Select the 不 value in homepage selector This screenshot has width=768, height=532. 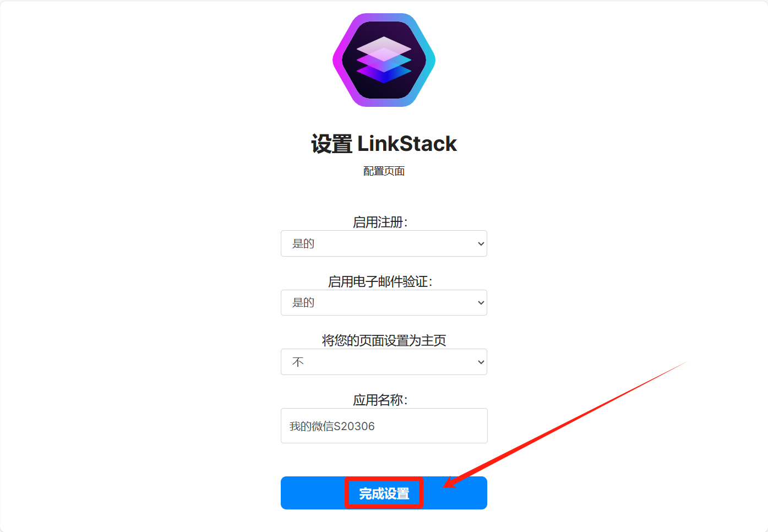click(x=298, y=362)
